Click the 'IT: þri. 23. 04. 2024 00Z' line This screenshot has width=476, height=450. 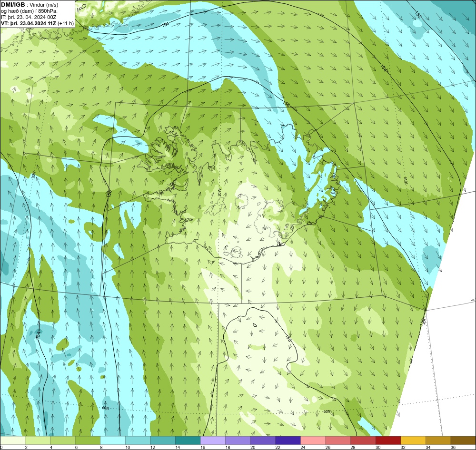point(29,17)
